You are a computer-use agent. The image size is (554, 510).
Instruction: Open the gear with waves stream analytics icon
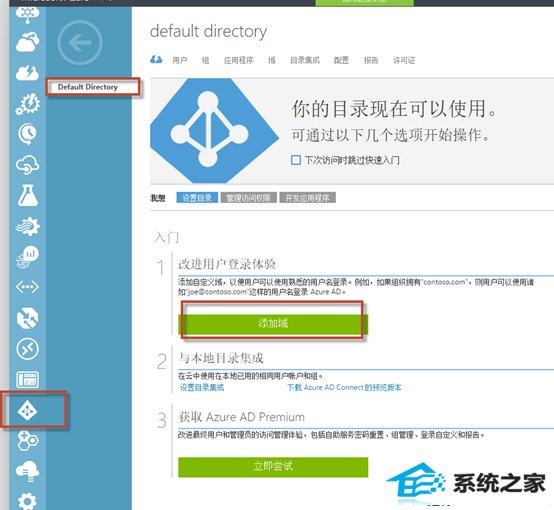click(x=28, y=226)
